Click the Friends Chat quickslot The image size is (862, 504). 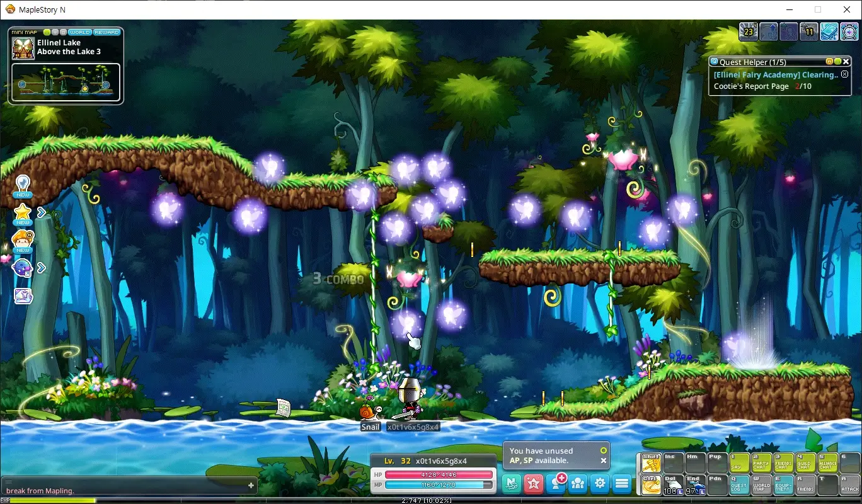[x=784, y=463]
